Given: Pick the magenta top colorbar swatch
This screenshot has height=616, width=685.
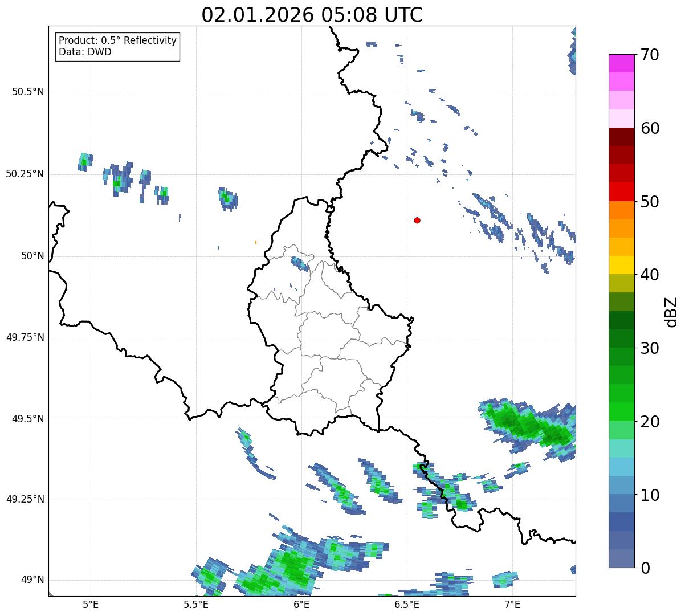Looking at the screenshot, I should tap(621, 63).
